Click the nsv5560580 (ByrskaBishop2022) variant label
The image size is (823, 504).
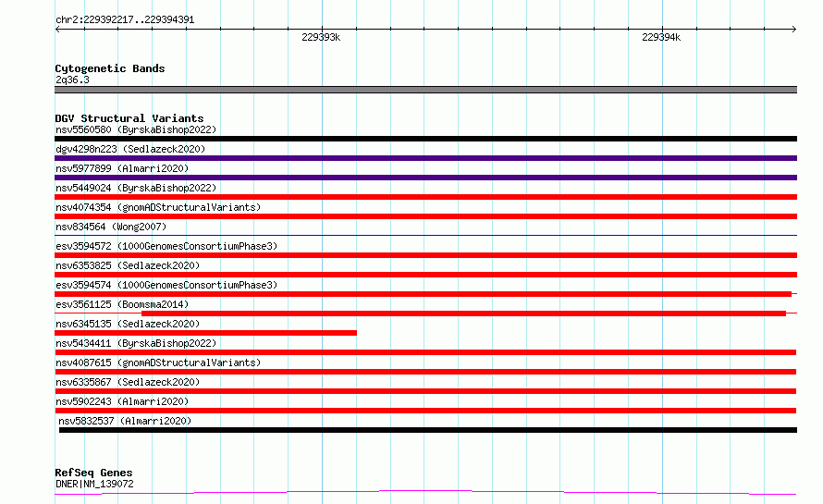click(x=136, y=129)
